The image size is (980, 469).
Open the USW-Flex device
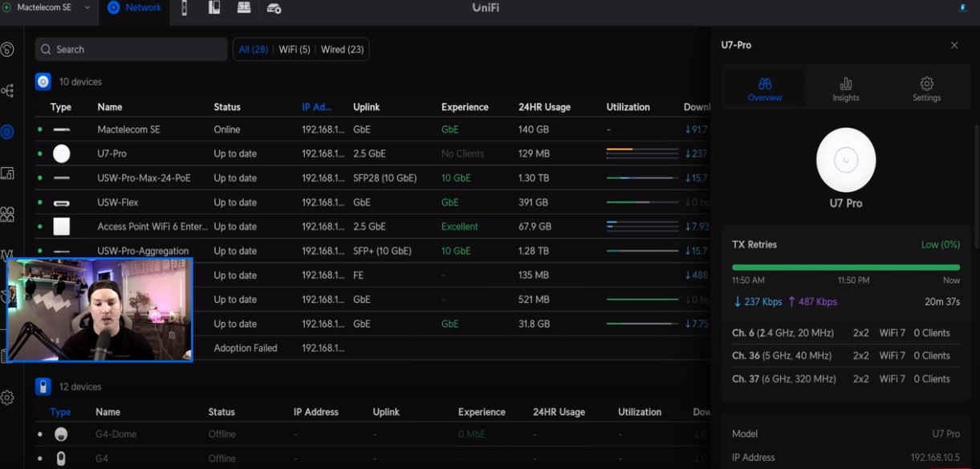click(118, 202)
